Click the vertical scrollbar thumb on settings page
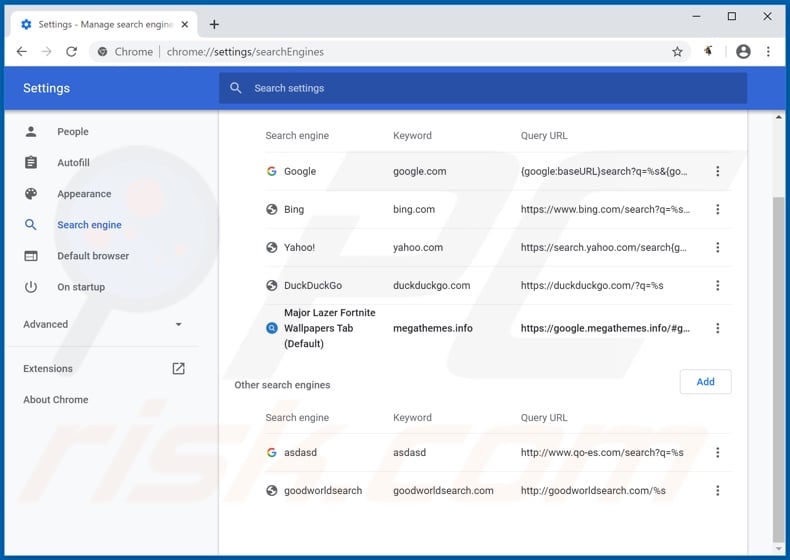790x560 pixels. [x=778, y=369]
